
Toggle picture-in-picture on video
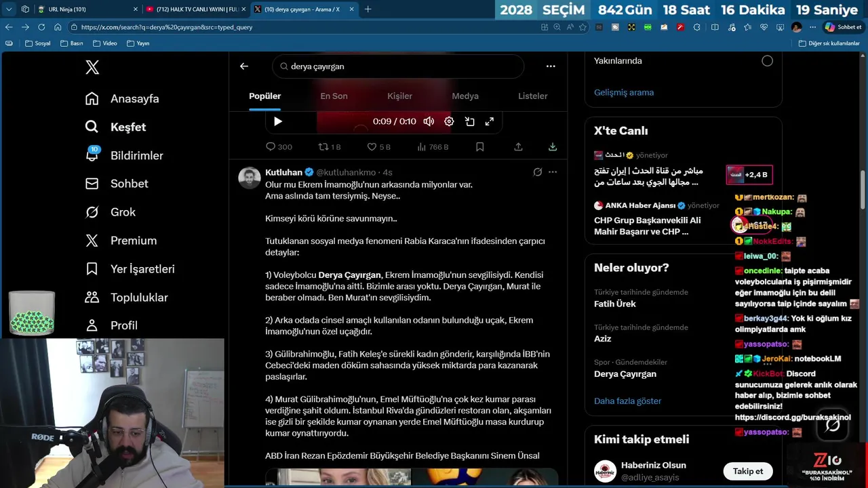tap(469, 121)
